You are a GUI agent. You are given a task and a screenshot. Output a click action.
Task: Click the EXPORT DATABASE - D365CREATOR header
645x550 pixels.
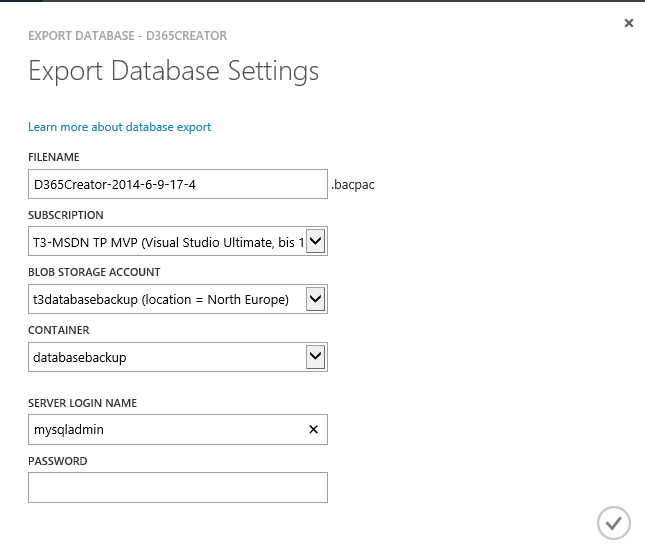pyautogui.click(x=127, y=36)
